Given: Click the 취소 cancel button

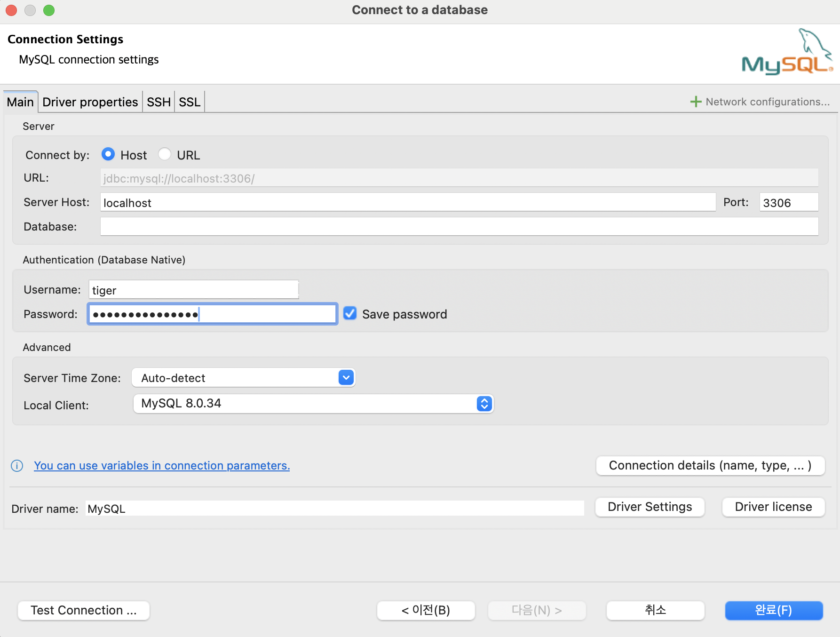Looking at the screenshot, I should [656, 610].
